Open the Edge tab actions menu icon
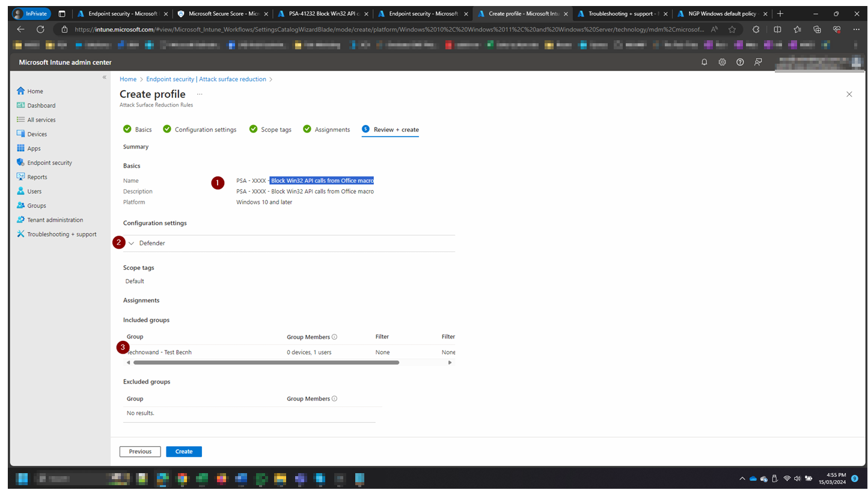This screenshot has width=868, height=499. click(x=62, y=13)
